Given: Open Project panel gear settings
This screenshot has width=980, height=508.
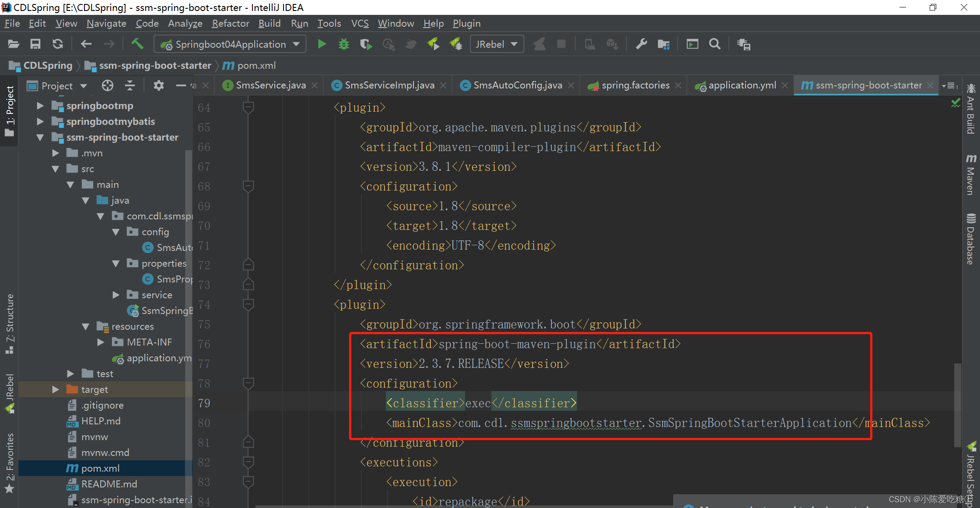Looking at the screenshot, I should (x=158, y=86).
